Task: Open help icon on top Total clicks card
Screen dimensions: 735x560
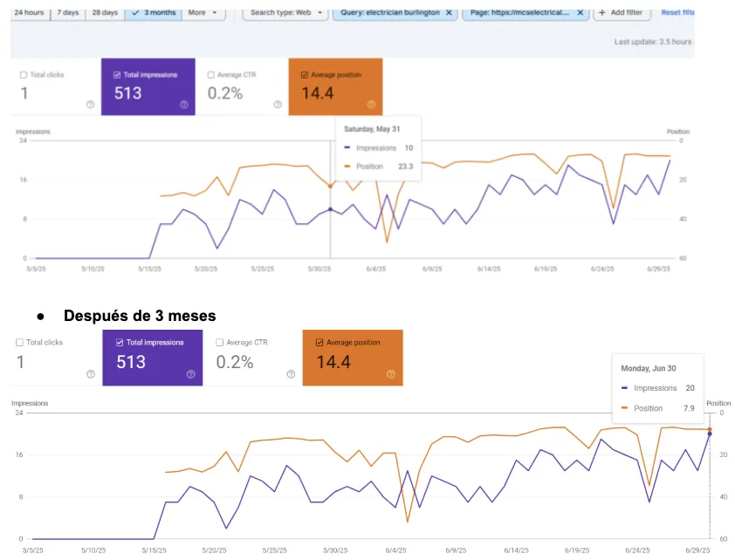Action: 91,105
